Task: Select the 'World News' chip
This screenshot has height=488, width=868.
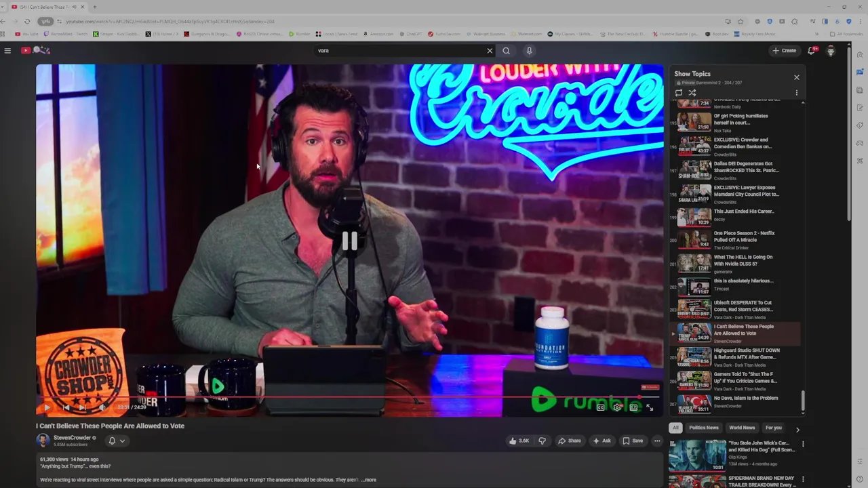Action: (742, 428)
